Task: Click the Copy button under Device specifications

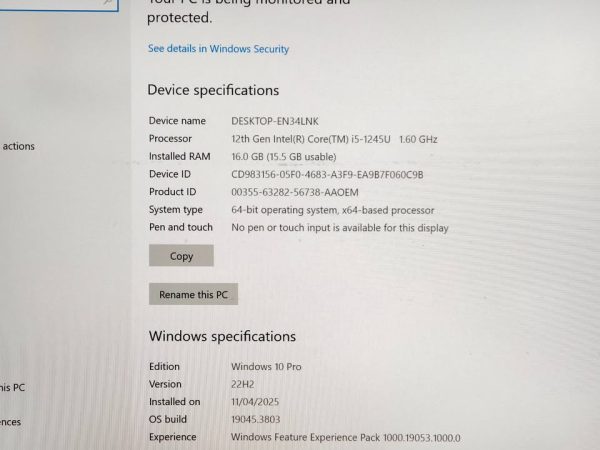Action: pos(181,256)
